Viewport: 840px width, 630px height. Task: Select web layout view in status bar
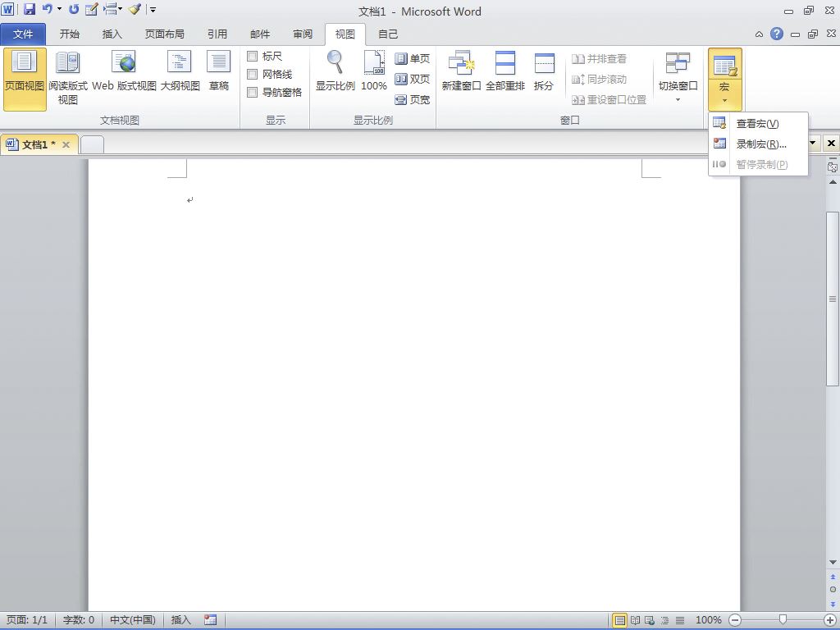pos(650,620)
